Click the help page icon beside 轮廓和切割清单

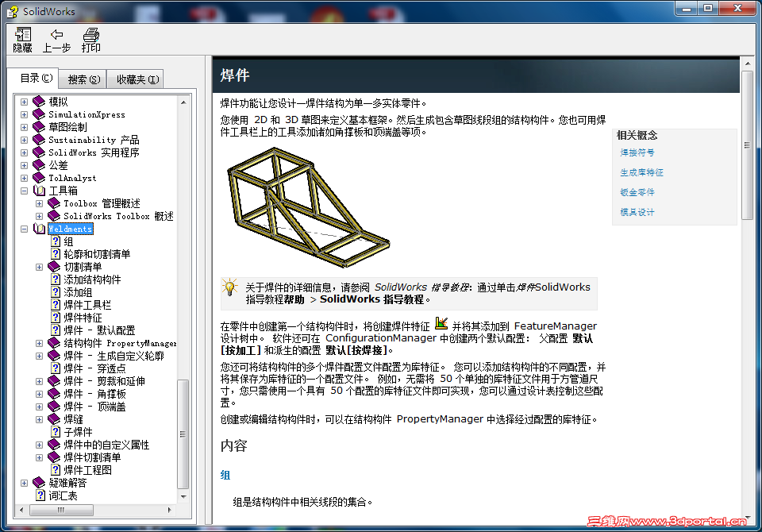(56, 254)
